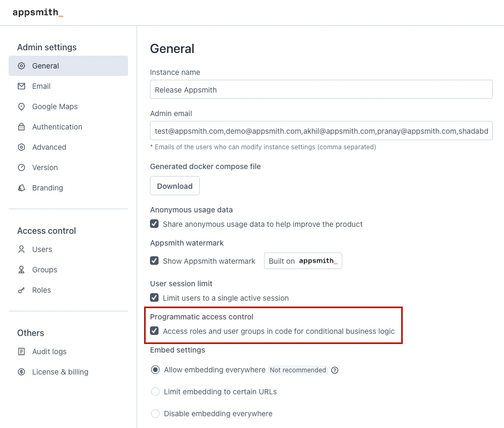Uncheck Show Appsmith watermark
Image resolution: width=504 pixels, height=428 pixels.
point(154,261)
